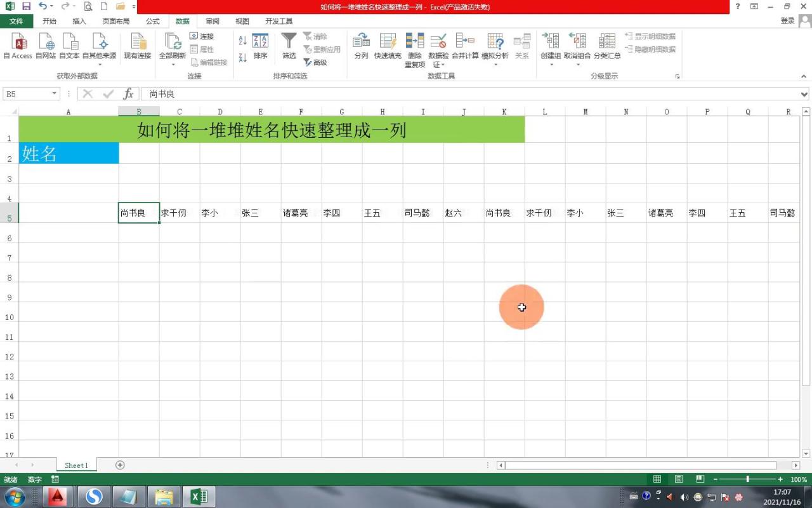Expand 数据验证 dropdown arrow
This screenshot has width=812, height=508.
point(443,65)
